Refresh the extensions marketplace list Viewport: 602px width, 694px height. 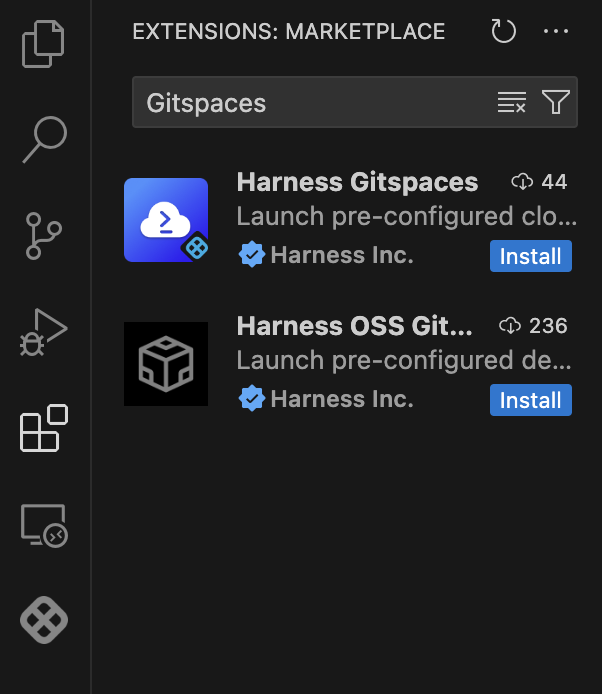504,32
